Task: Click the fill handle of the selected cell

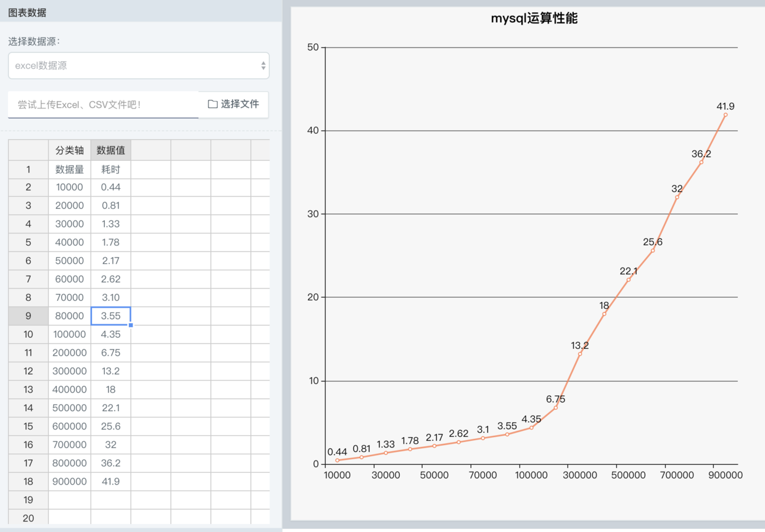Action: [131, 325]
